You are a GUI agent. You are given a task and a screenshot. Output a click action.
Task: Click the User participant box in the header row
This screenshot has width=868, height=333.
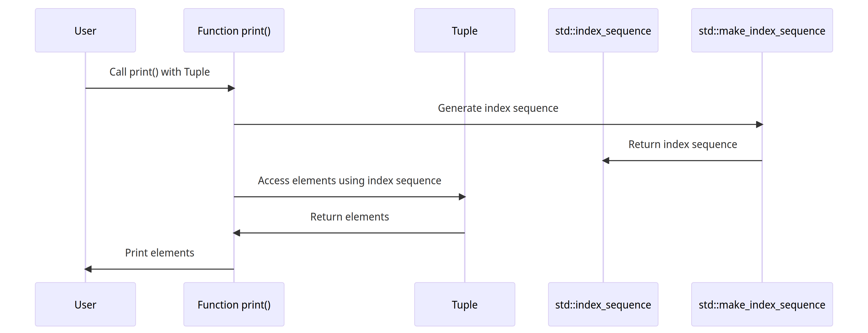(85, 31)
